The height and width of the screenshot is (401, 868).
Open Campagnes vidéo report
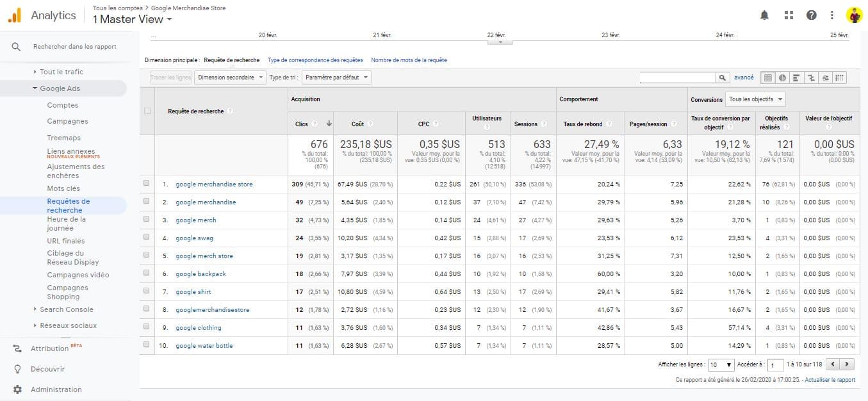click(x=78, y=275)
